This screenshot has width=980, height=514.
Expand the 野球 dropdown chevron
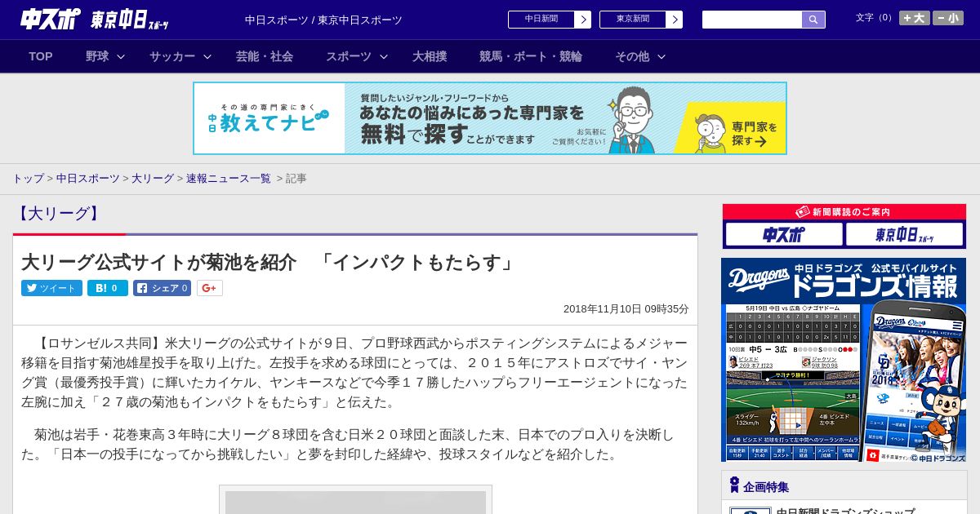click(121, 56)
